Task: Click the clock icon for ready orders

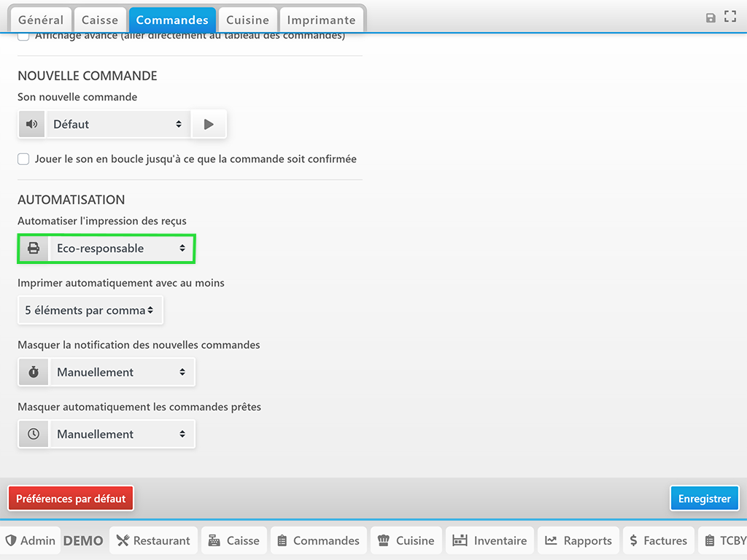Action: click(34, 435)
